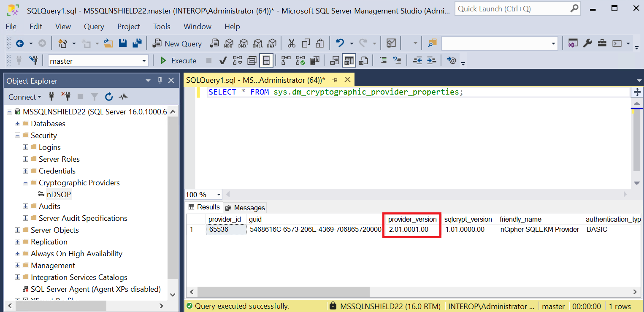The image size is (644, 312).
Task: Open the find combo box dropdown in toolbar
Action: [x=554, y=43]
